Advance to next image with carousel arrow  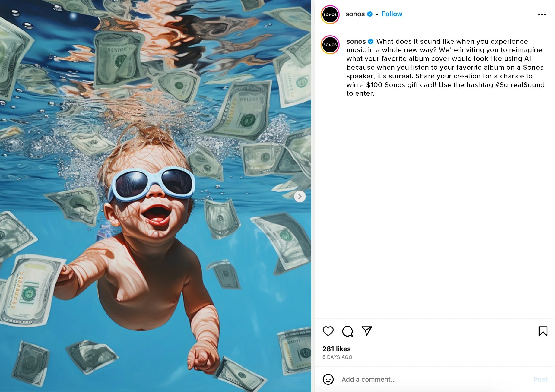click(x=300, y=197)
